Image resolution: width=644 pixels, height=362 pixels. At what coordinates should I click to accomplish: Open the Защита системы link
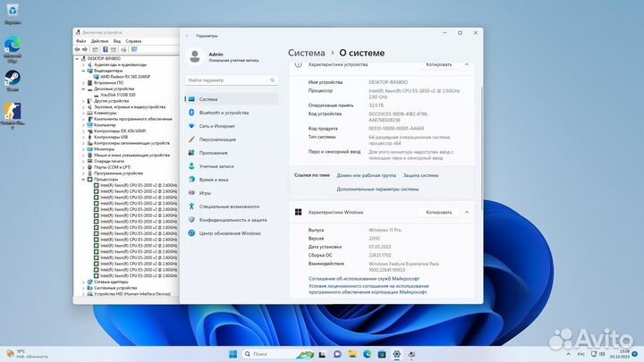(421, 175)
